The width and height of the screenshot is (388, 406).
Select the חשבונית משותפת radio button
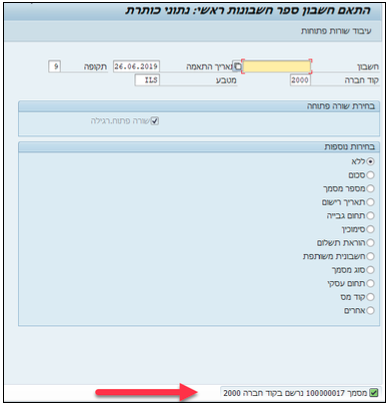(370, 256)
